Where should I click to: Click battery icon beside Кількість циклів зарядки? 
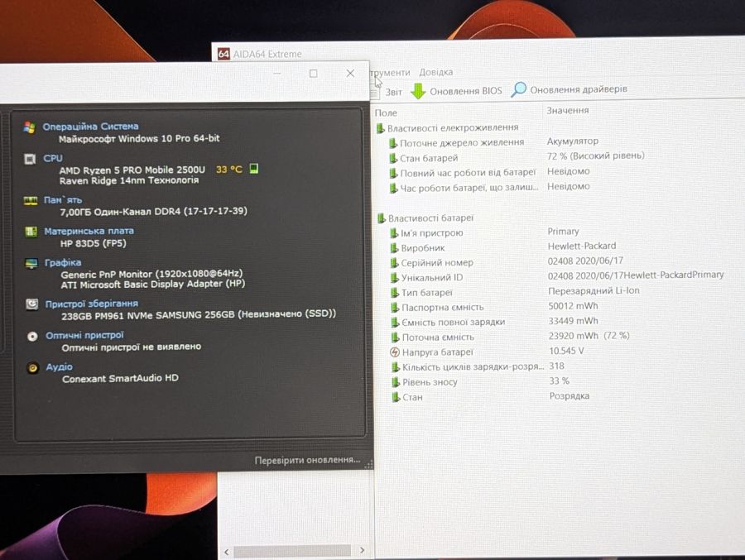pyautogui.click(x=396, y=367)
